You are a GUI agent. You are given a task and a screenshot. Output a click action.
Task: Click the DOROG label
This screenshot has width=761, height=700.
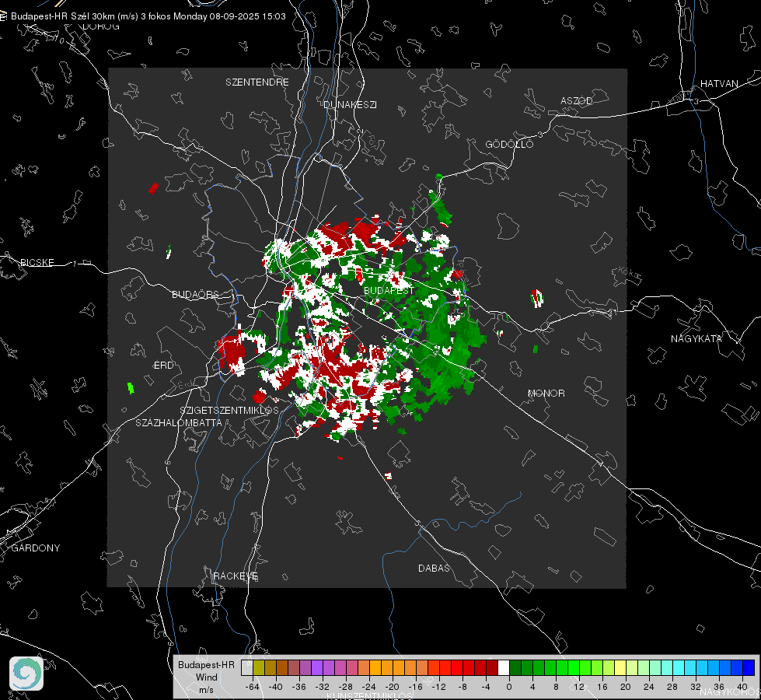(x=101, y=26)
